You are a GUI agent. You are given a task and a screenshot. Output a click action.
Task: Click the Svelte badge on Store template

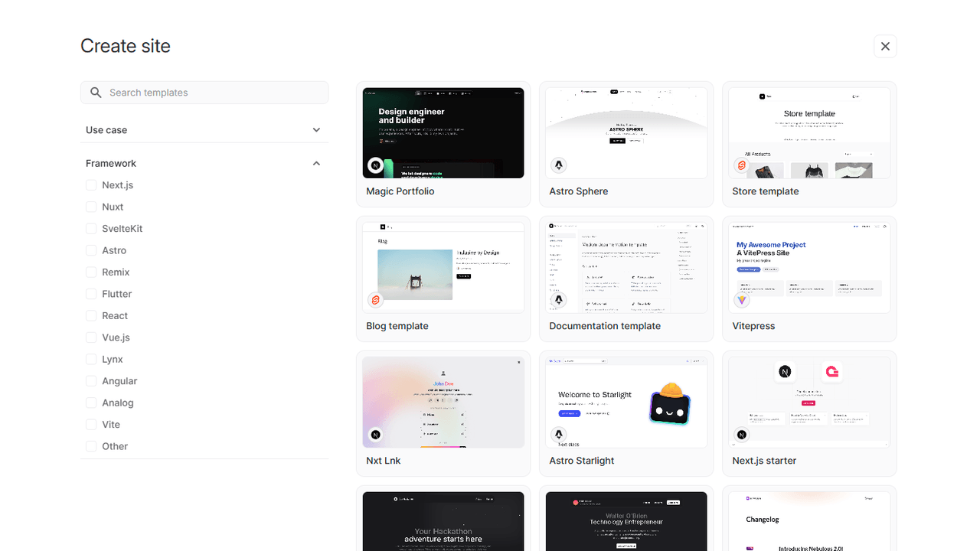pyautogui.click(x=741, y=165)
